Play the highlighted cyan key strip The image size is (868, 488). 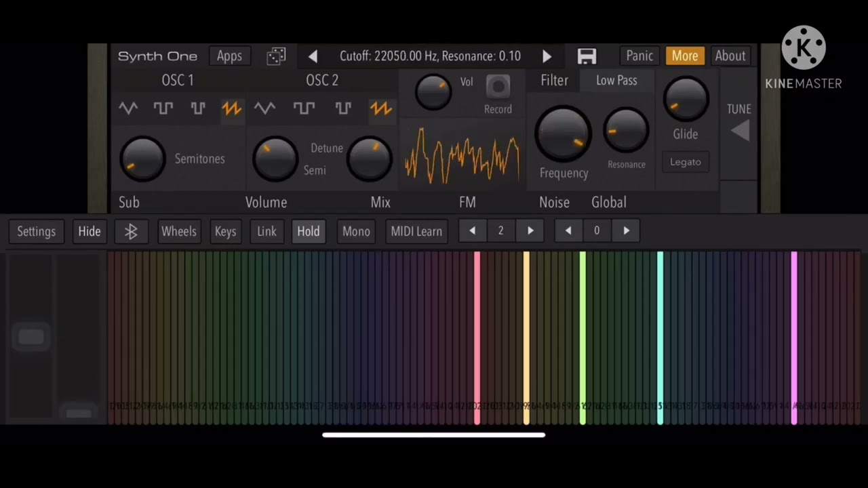click(x=660, y=338)
